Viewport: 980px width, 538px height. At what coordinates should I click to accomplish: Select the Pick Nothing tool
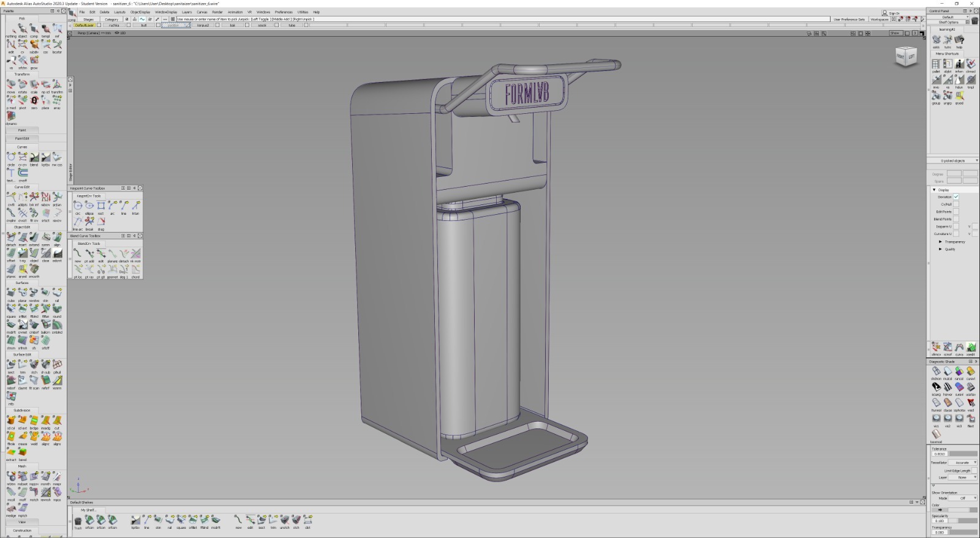pos(11,29)
